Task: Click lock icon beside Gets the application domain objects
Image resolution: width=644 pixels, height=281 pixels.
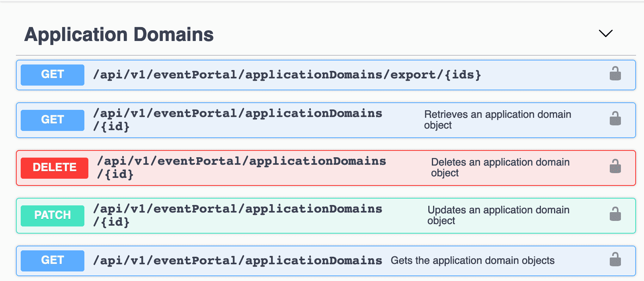Action: pos(615,260)
